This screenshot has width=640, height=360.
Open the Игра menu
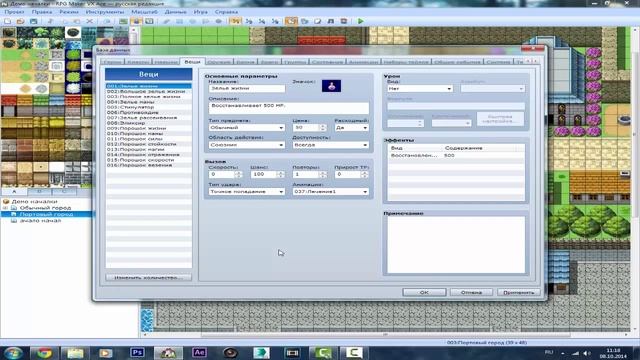click(x=200, y=12)
